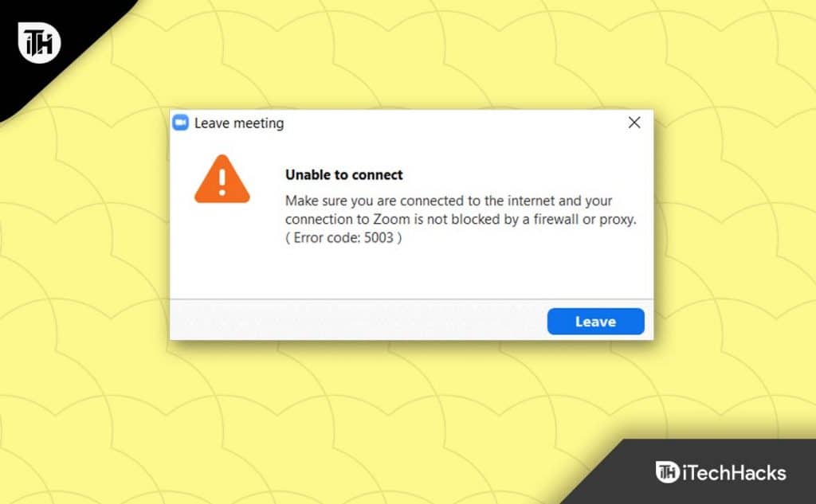Click the word firewall in the message
816x504 pixels.
(x=555, y=219)
